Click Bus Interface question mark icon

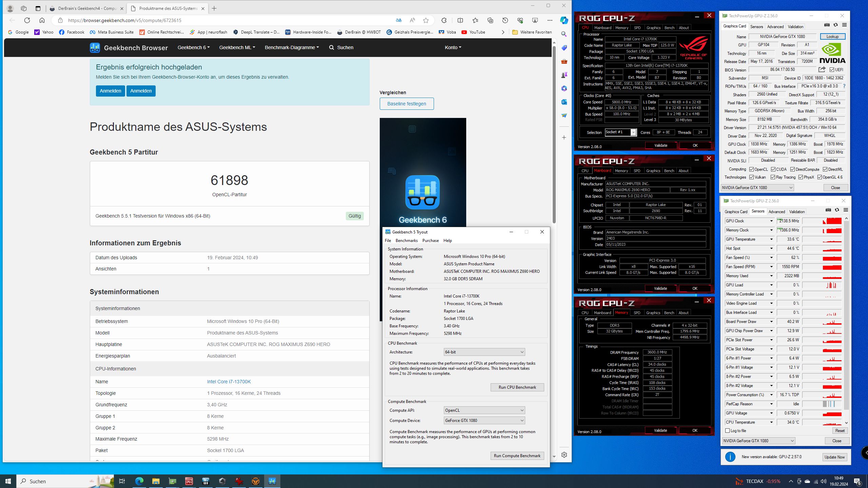844,86
